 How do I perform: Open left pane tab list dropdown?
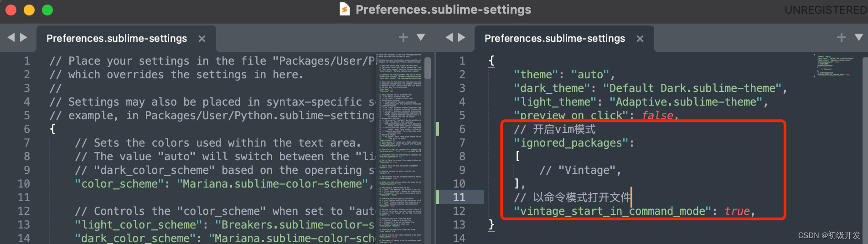(x=421, y=37)
